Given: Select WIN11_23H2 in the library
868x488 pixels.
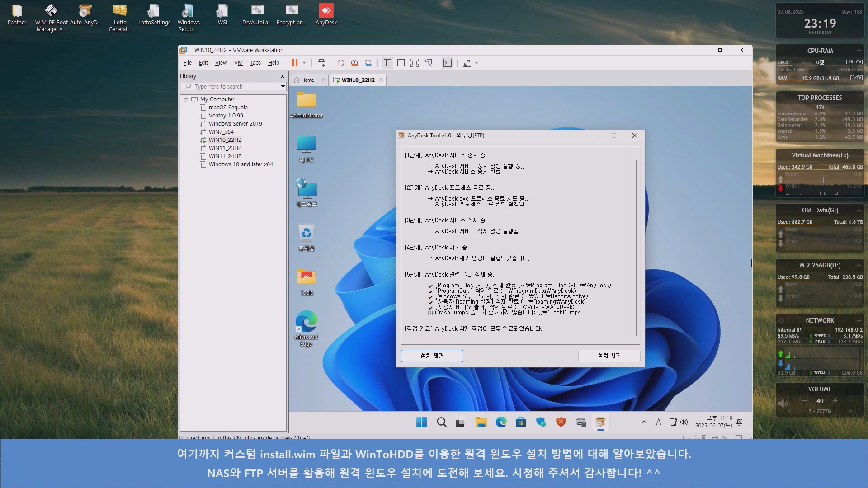Looking at the screenshot, I should (225, 148).
